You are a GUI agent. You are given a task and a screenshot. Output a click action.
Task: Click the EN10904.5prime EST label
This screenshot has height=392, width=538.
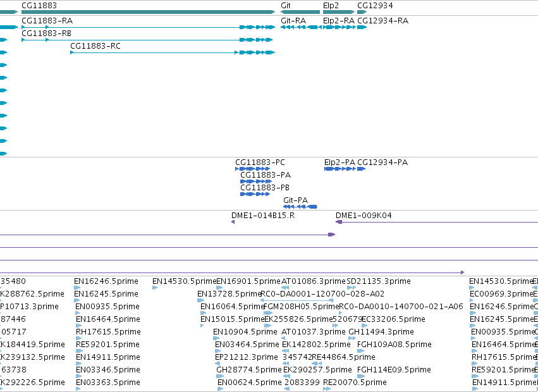point(245,332)
